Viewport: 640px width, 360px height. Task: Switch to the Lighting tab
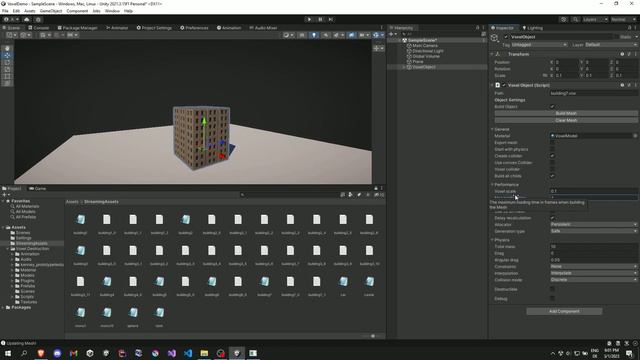point(533,28)
